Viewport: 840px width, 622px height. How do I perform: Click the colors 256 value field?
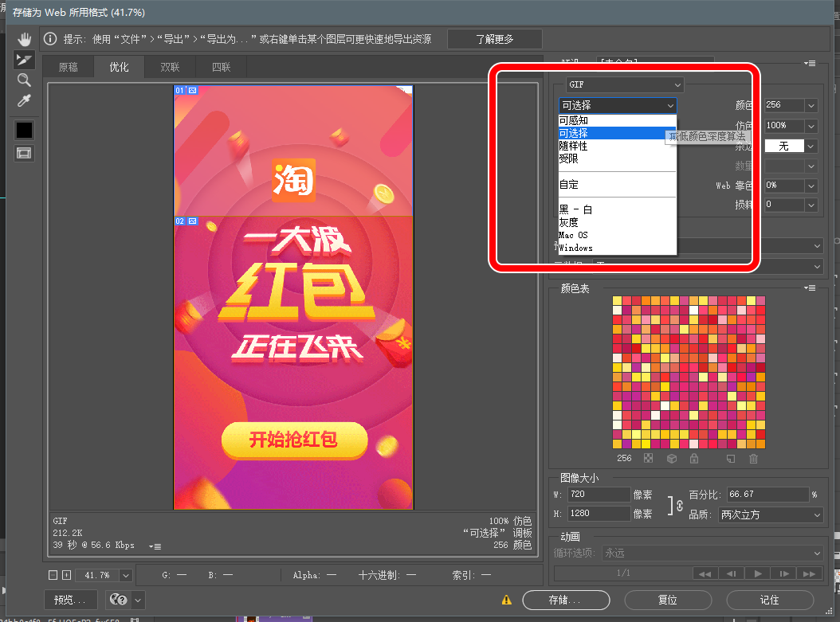point(784,105)
